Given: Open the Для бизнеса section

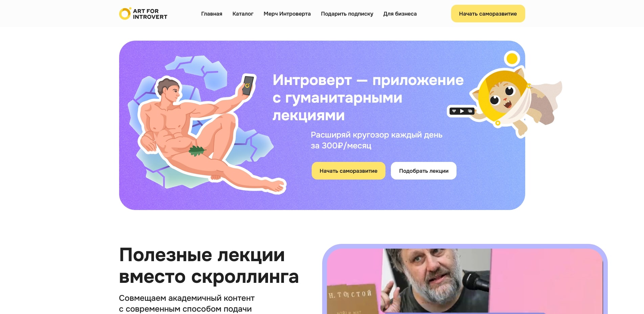Looking at the screenshot, I should 400,14.
